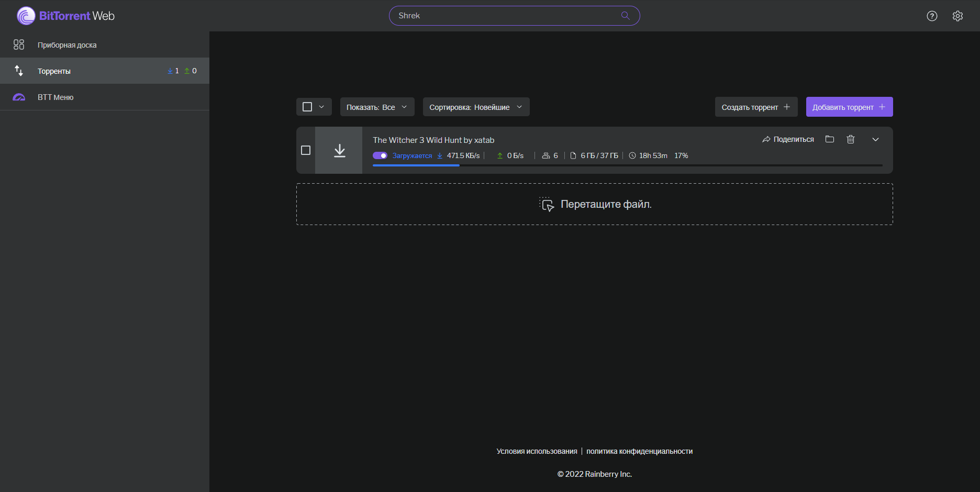Click the search magnifier icon
980x492 pixels.
click(625, 16)
